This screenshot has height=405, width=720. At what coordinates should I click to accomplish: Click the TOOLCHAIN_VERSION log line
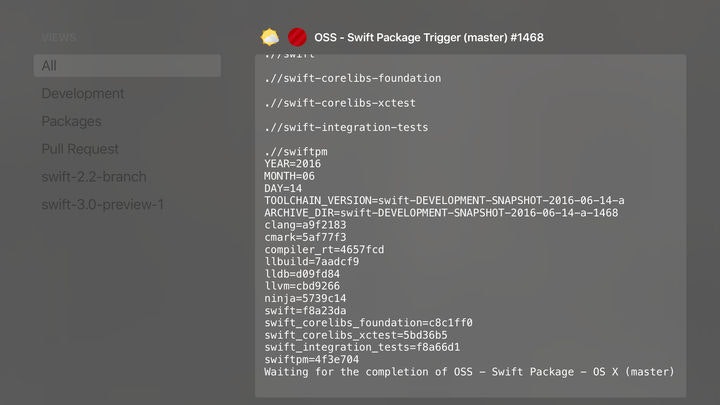[444, 200]
